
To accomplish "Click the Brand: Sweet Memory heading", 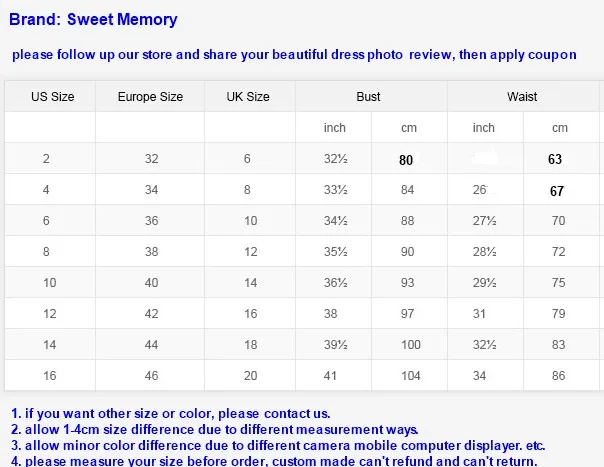I will click(x=93, y=19).
